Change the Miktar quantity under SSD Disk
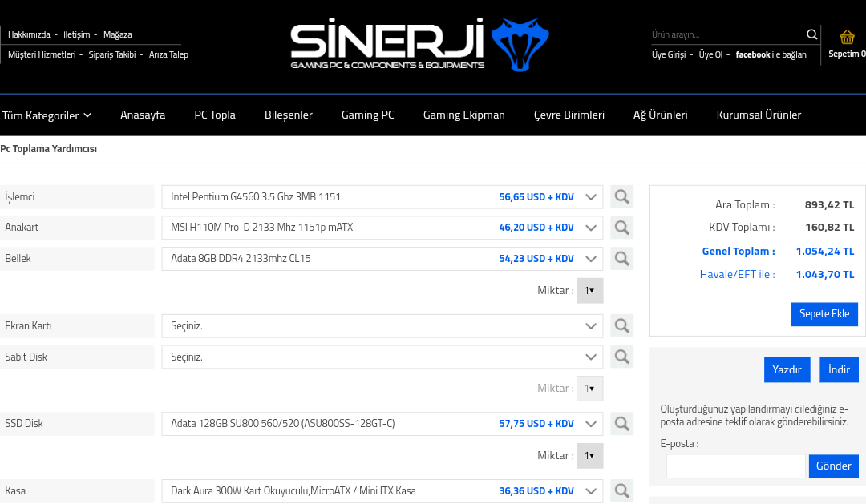Viewport: 866px width, 504px height. point(589,455)
